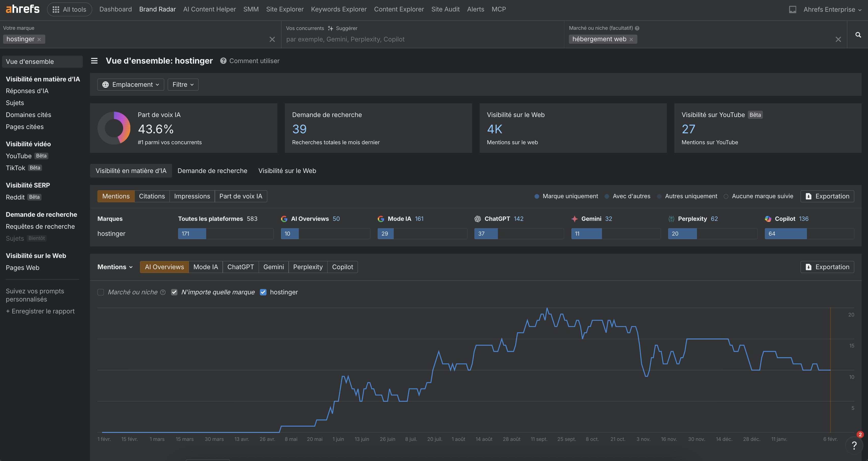Click the Marque uniquement legend dot
The width and height of the screenshot is (868, 461).
[537, 196]
